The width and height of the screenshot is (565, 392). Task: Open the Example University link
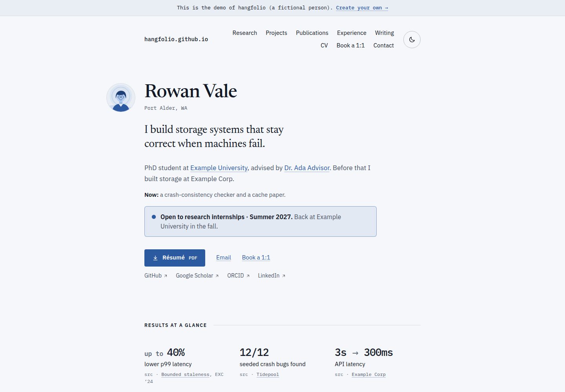click(219, 168)
